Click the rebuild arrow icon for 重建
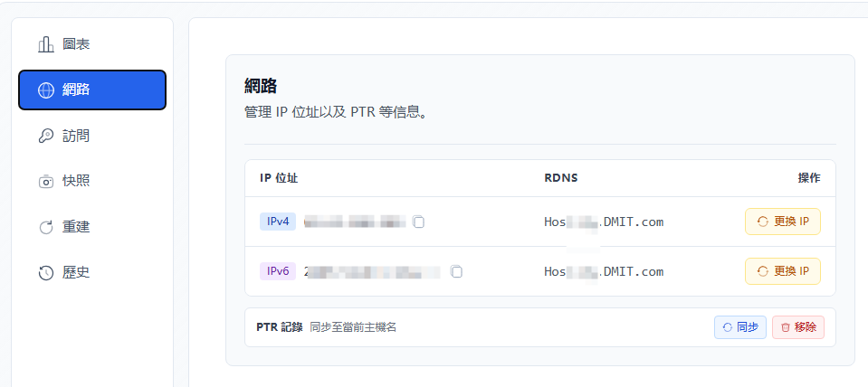The width and height of the screenshot is (868, 387). coord(45,227)
